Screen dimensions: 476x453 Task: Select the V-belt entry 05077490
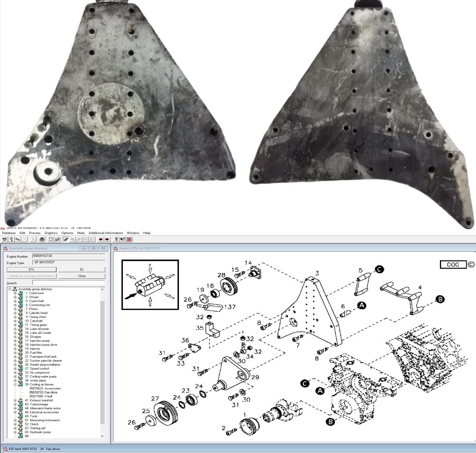(x=40, y=396)
